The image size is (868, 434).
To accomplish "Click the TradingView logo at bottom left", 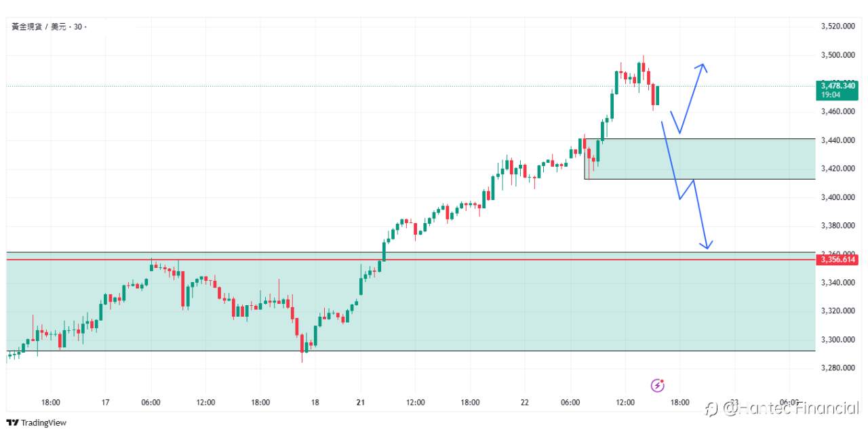I will [37, 422].
